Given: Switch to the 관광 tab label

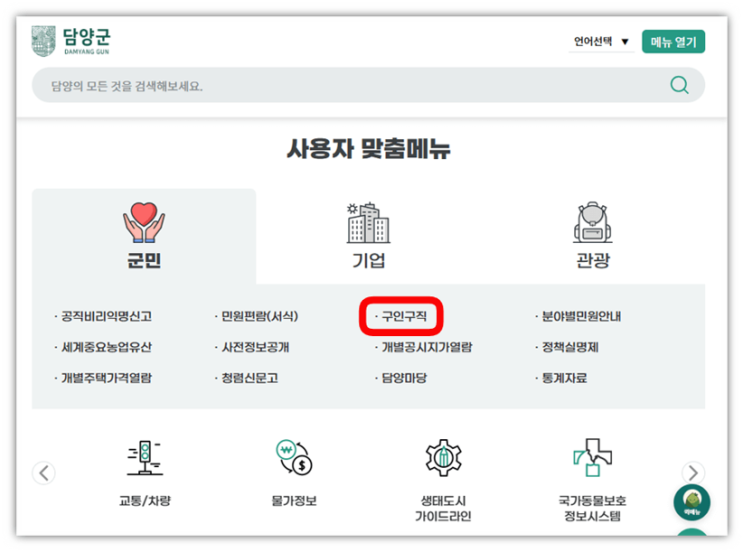Looking at the screenshot, I should [x=593, y=261].
